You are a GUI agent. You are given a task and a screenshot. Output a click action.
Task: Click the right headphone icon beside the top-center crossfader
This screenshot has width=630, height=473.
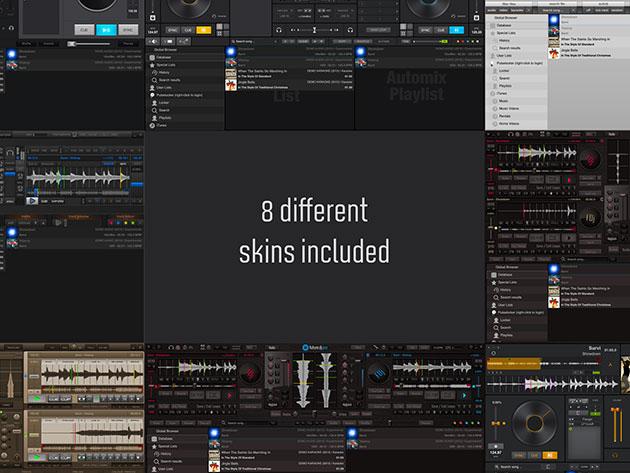pyautogui.click(x=350, y=30)
